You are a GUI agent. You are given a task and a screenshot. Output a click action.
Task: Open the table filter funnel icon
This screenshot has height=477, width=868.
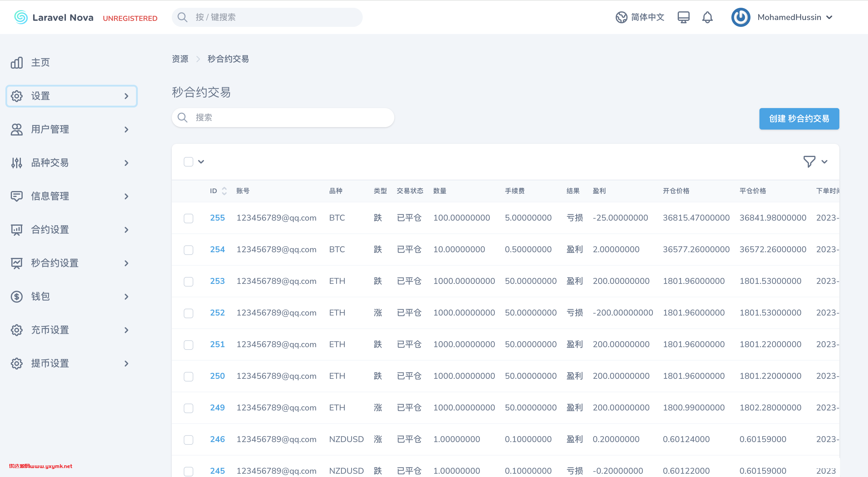coord(809,161)
